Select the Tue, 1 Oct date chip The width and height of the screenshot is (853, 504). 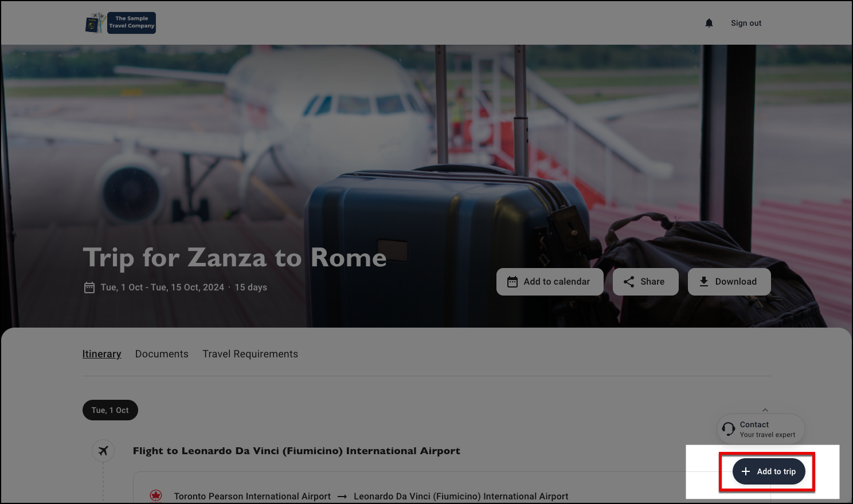[x=110, y=410]
